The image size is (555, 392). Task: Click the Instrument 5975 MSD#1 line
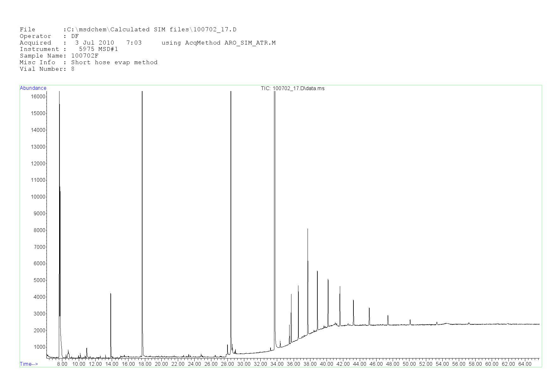point(69,49)
